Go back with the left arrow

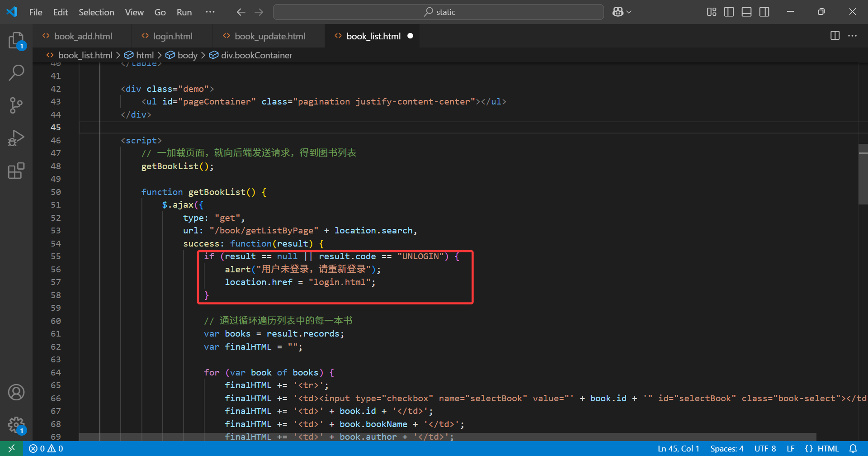point(241,12)
